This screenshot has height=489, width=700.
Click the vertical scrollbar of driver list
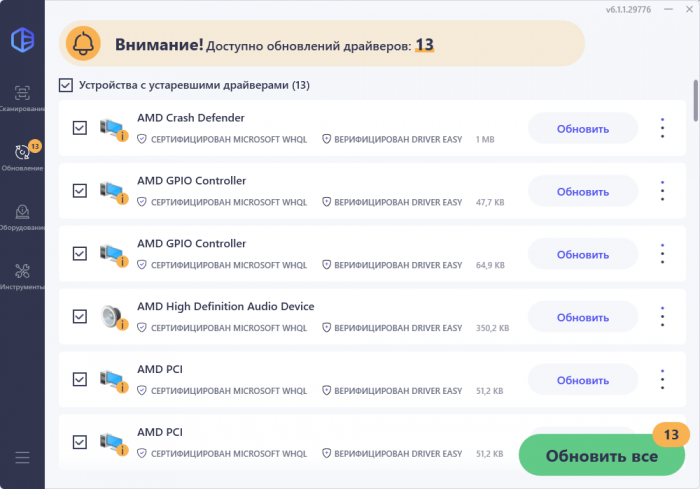(x=695, y=100)
